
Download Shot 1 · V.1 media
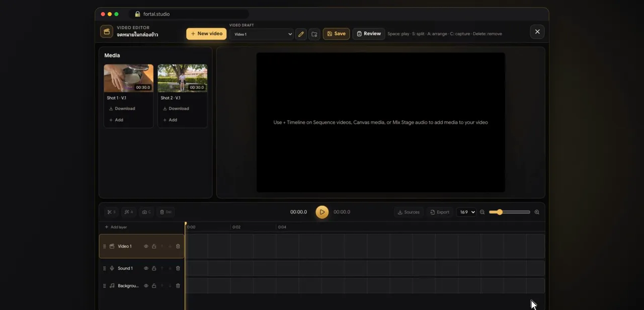tap(122, 109)
